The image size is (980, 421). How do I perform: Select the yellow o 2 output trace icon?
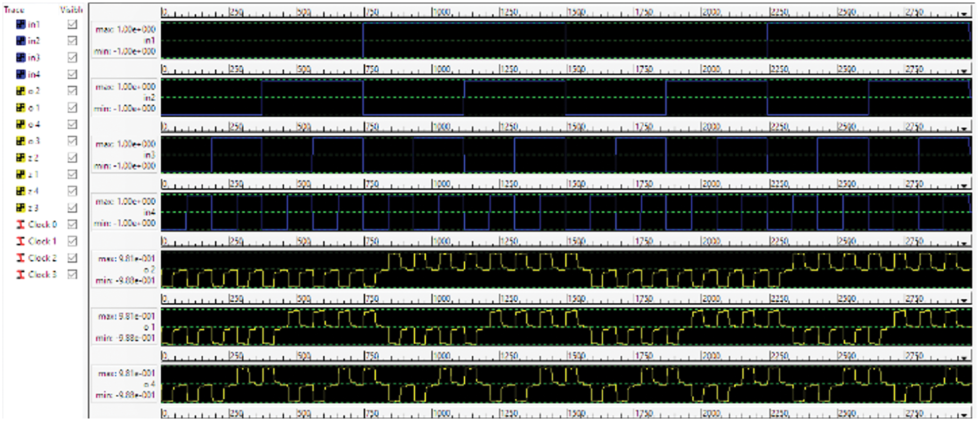[21, 91]
